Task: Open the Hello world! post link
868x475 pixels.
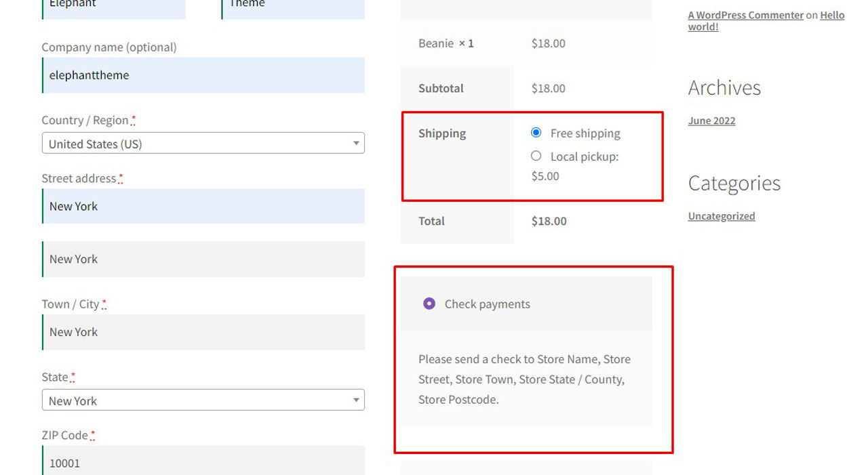Action: (x=831, y=15)
